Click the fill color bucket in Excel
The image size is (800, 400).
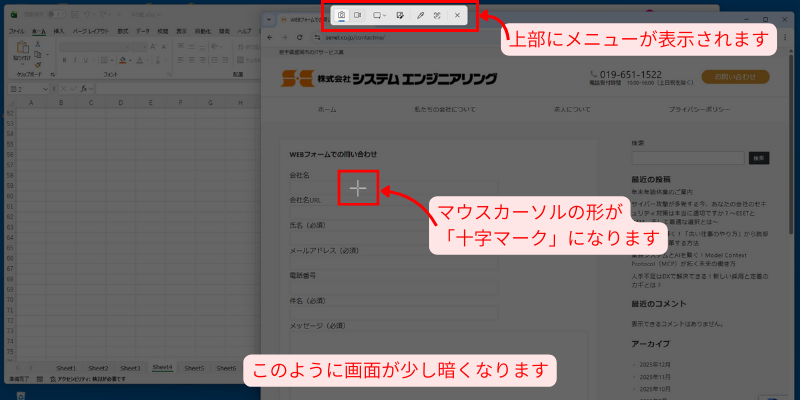click(x=122, y=60)
